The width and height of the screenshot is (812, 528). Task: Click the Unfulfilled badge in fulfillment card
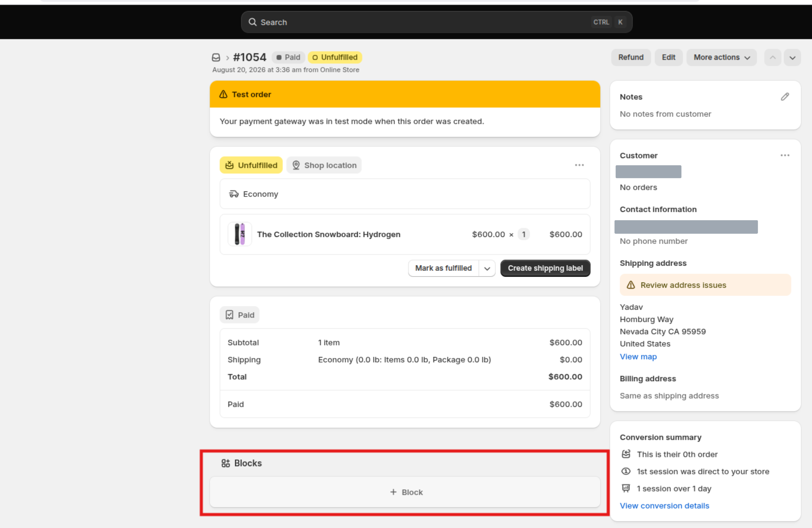(x=251, y=165)
